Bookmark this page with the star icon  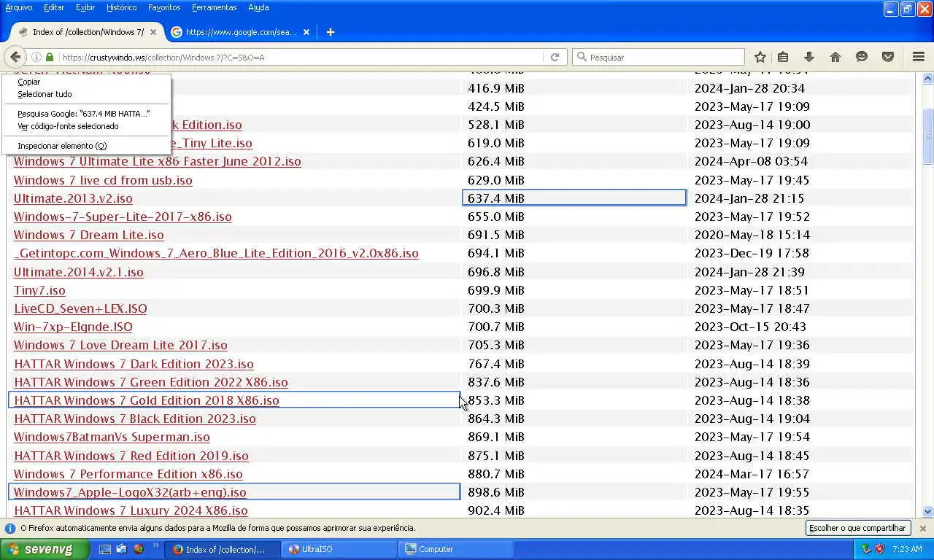760,57
